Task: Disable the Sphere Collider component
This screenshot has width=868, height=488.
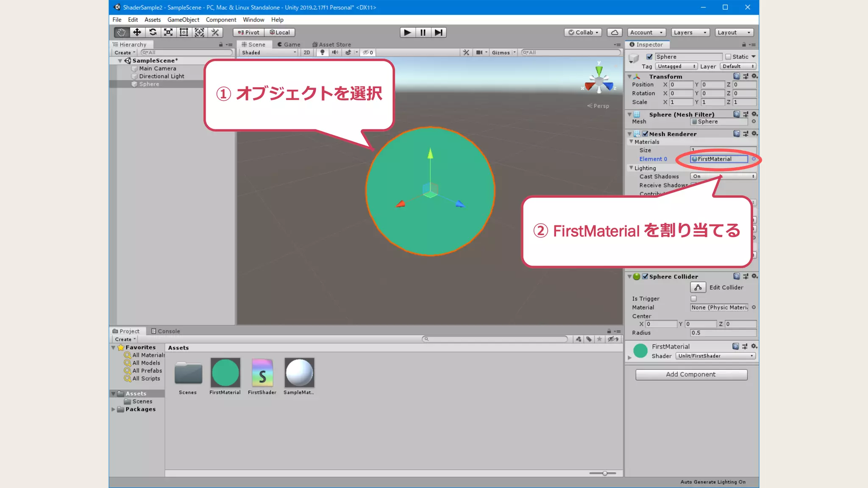Action: pyautogui.click(x=645, y=276)
